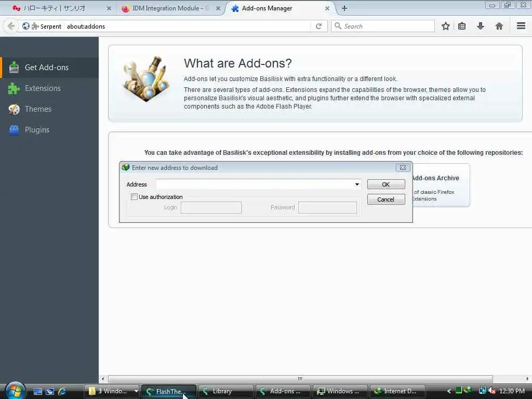Switch to Internet D... taskbar button

coord(397,391)
